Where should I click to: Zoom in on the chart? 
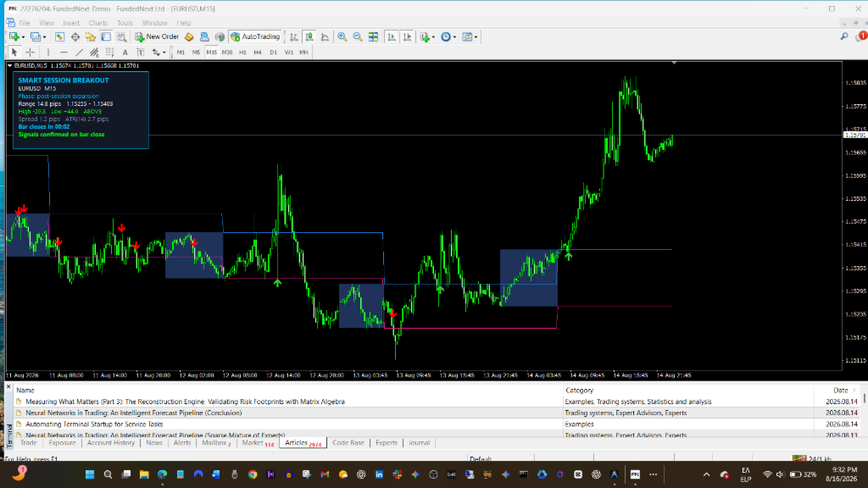click(342, 37)
